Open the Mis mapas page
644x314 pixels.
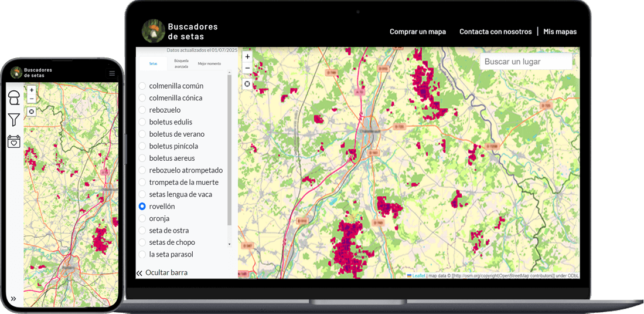(560, 32)
